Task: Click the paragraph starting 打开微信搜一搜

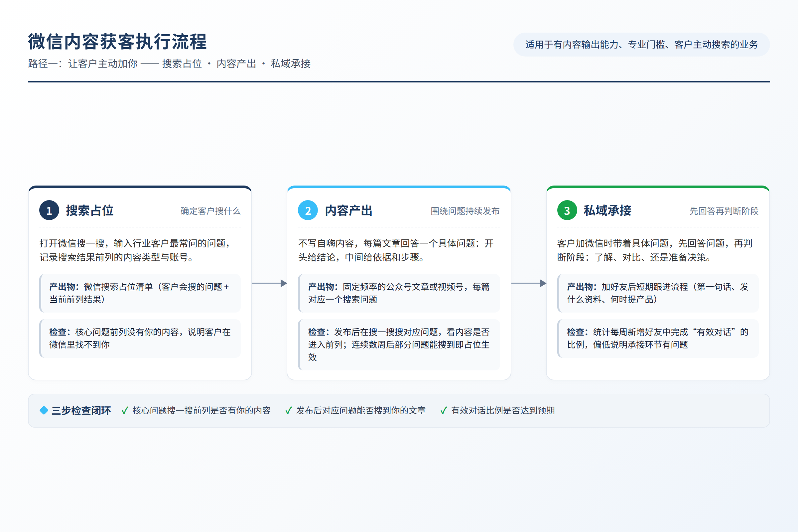Action: [x=135, y=250]
